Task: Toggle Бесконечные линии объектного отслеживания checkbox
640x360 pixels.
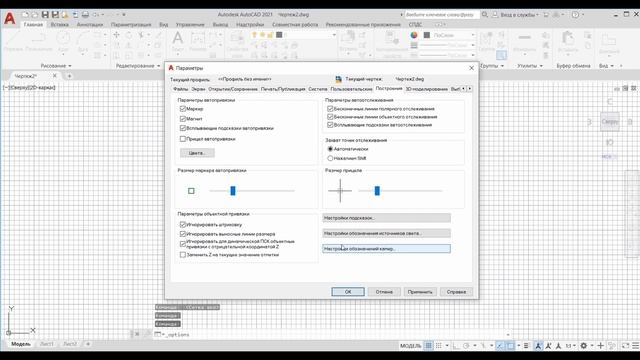Action: [330, 117]
